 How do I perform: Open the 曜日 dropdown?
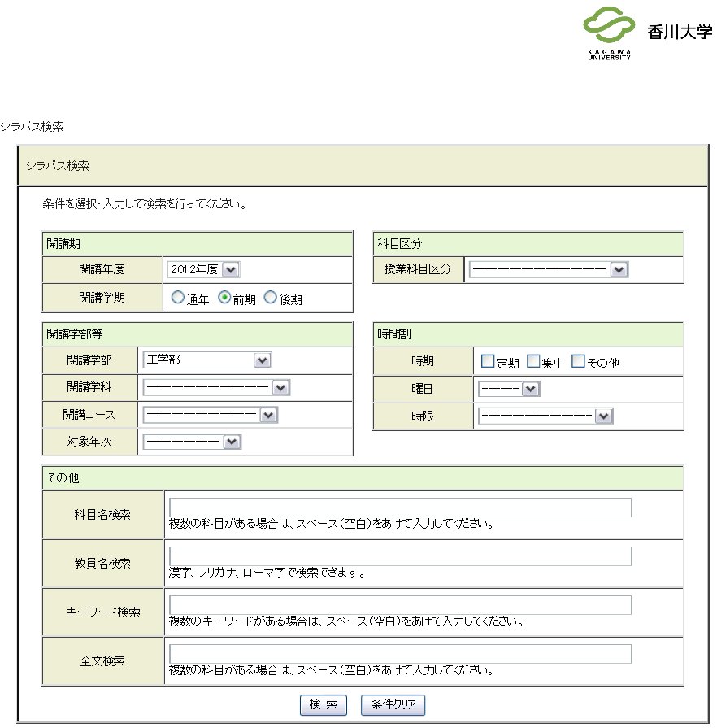pos(510,390)
